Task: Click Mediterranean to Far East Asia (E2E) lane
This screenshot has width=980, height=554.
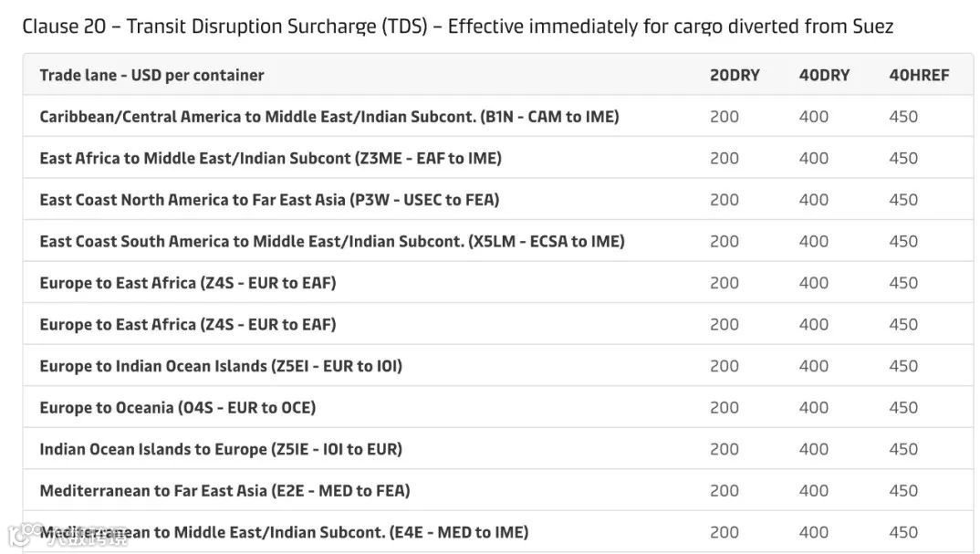Action: 224,490
